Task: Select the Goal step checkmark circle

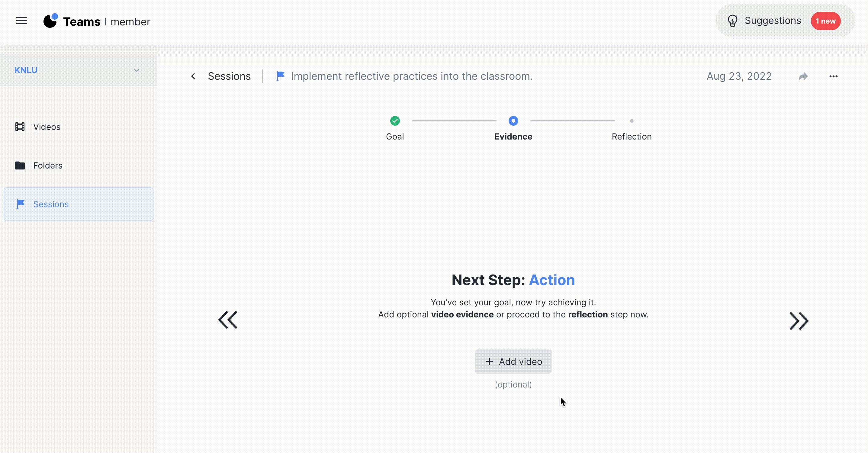Action: (395, 121)
